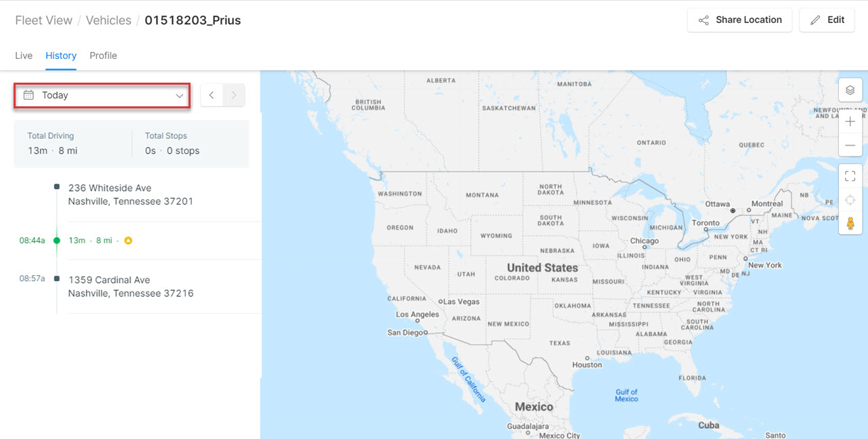
Task: Click the recenter location crosshair icon
Action: tap(850, 200)
